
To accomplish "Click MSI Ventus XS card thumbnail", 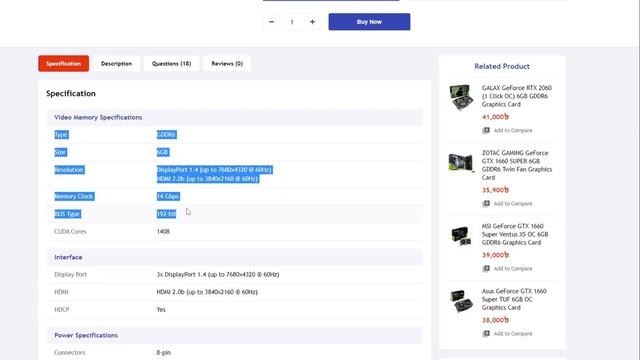I will point(461,236).
